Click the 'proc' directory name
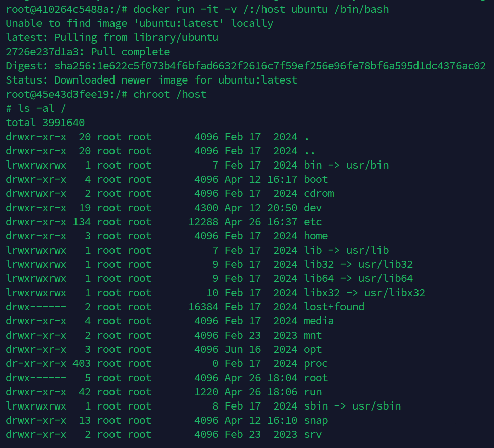The height and width of the screenshot is (448, 494). 316,363
